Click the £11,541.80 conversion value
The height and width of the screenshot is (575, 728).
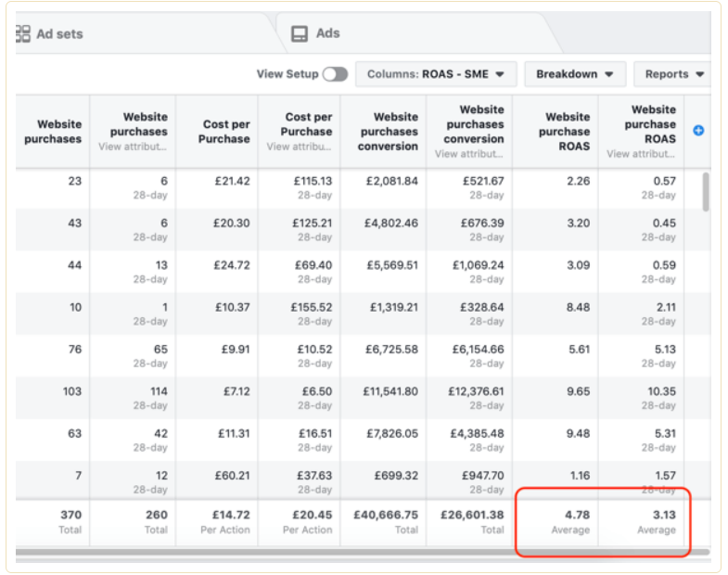point(390,392)
